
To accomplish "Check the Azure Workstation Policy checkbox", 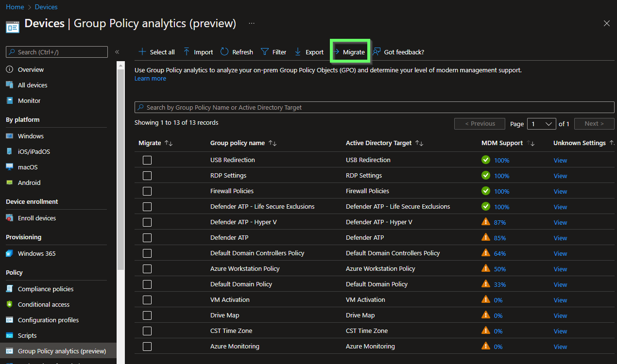I will click(147, 269).
